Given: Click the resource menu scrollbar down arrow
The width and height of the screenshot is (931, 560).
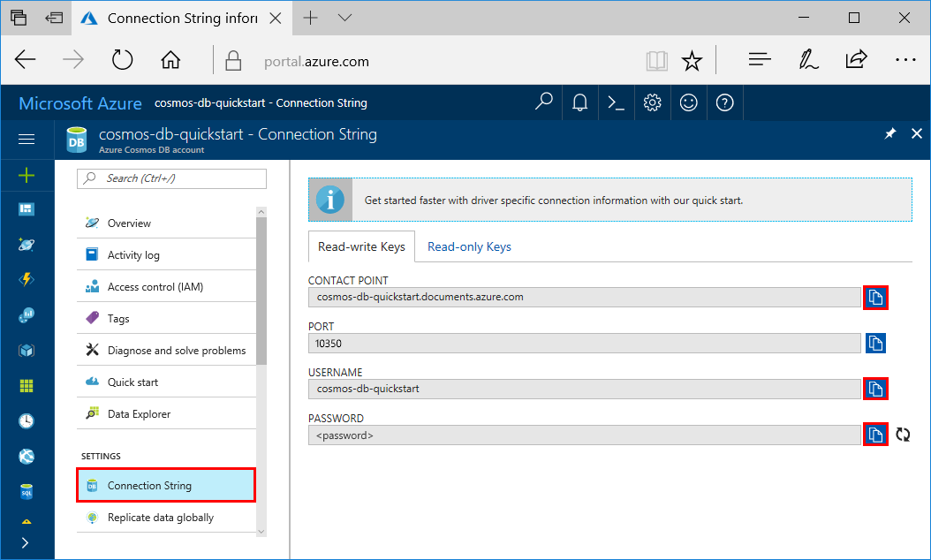Looking at the screenshot, I should 261,532.
